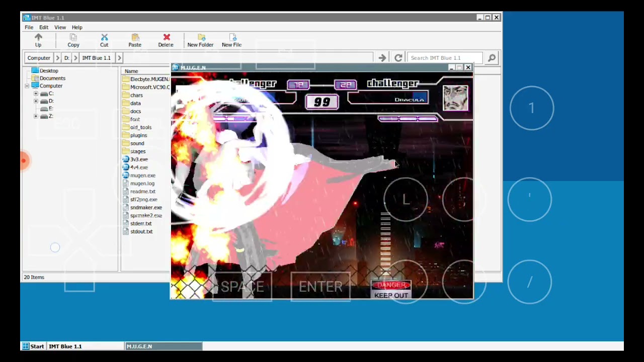The width and height of the screenshot is (644, 362).
Task: Click the Search IMT Blue 1.1 field
Action: pos(445,58)
